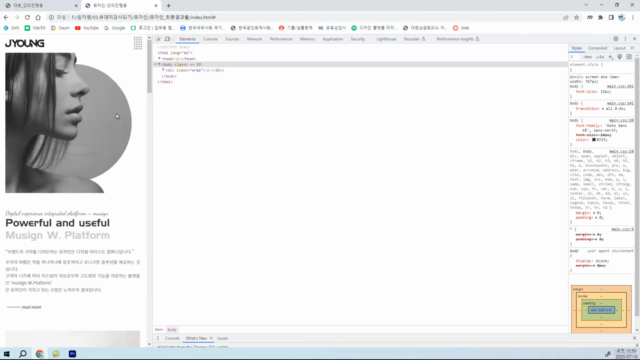The height and width of the screenshot is (360, 640).
Task: Open a new browser tab
Action: point(169,6)
